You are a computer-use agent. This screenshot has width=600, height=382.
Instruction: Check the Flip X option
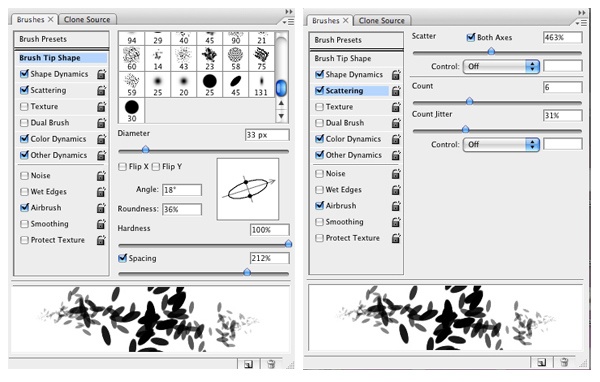[x=122, y=167]
